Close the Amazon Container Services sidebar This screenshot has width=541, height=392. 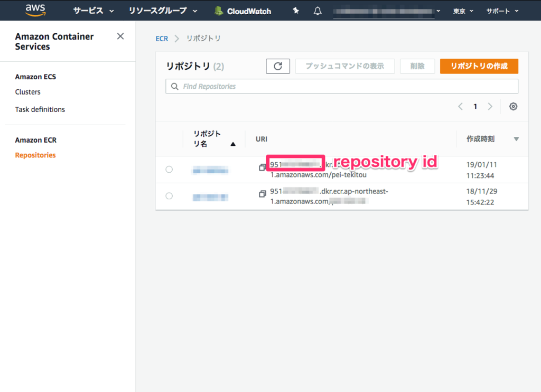point(120,36)
